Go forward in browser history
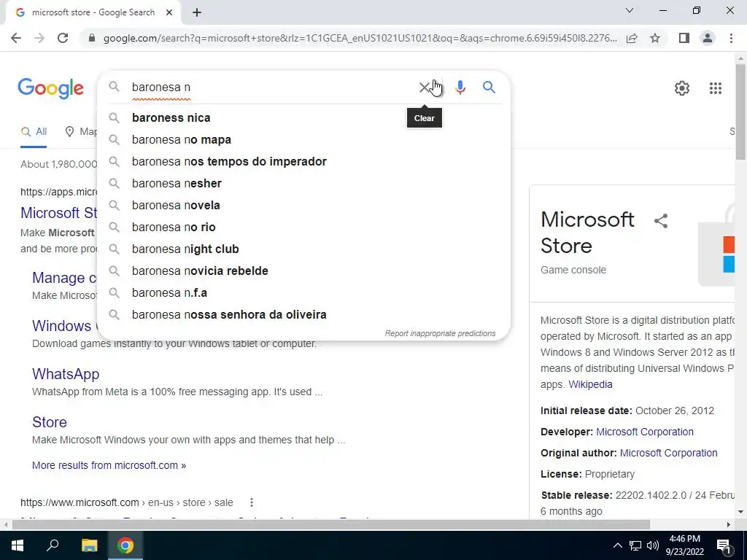 pos(39,38)
